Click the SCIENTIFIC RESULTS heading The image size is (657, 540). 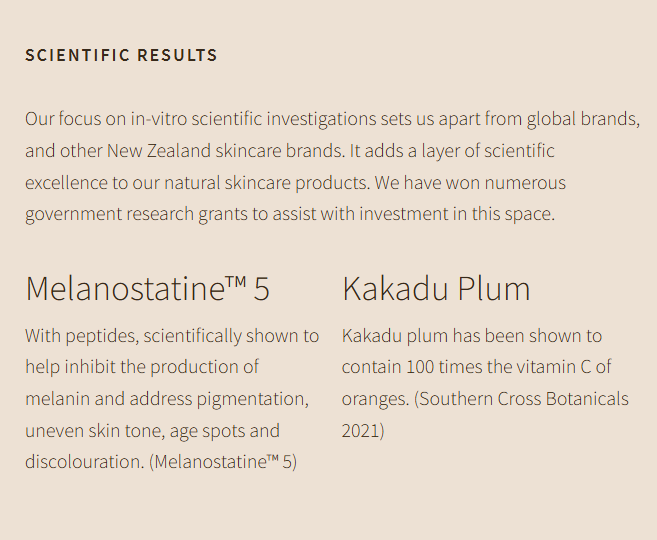click(x=121, y=55)
